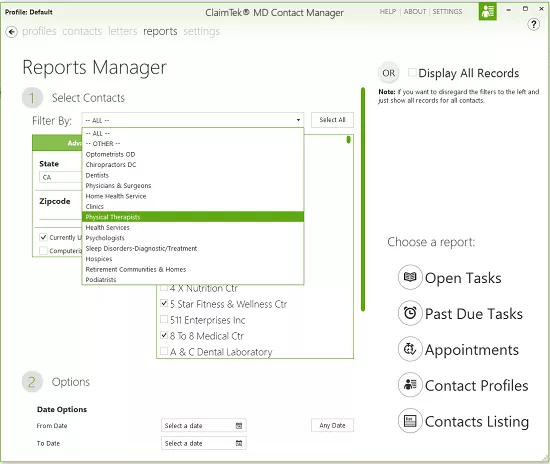The height and width of the screenshot is (464, 550).
Task: Choose Home Health Service filter option
Action: (193, 196)
